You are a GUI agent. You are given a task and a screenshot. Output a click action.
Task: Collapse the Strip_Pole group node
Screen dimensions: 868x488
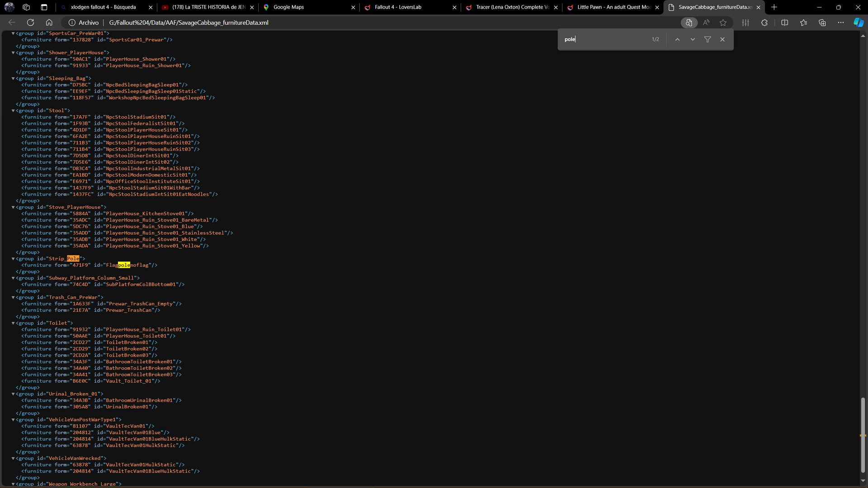[x=13, y=258]
